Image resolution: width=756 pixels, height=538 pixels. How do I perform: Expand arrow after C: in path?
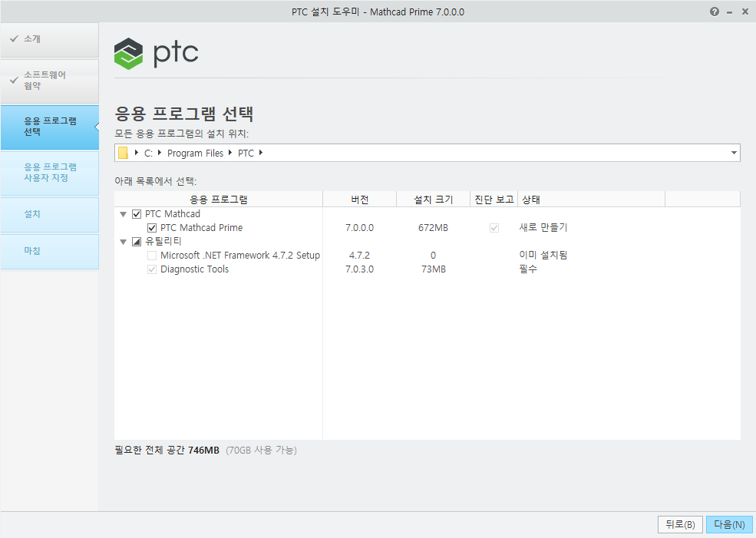(x=160, y=153)
